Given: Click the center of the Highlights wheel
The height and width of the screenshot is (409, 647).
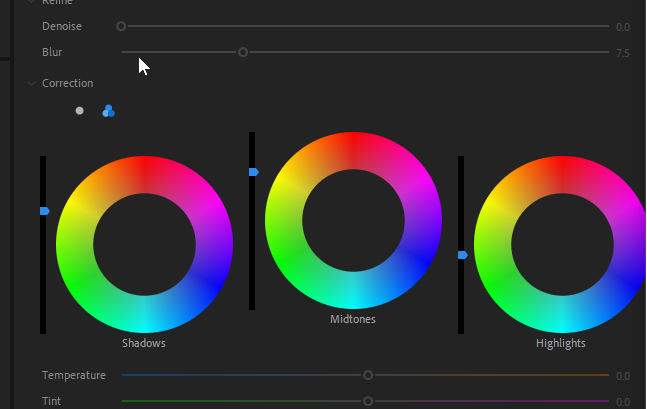Looking at the screenshot, I should tap(562, 244).
